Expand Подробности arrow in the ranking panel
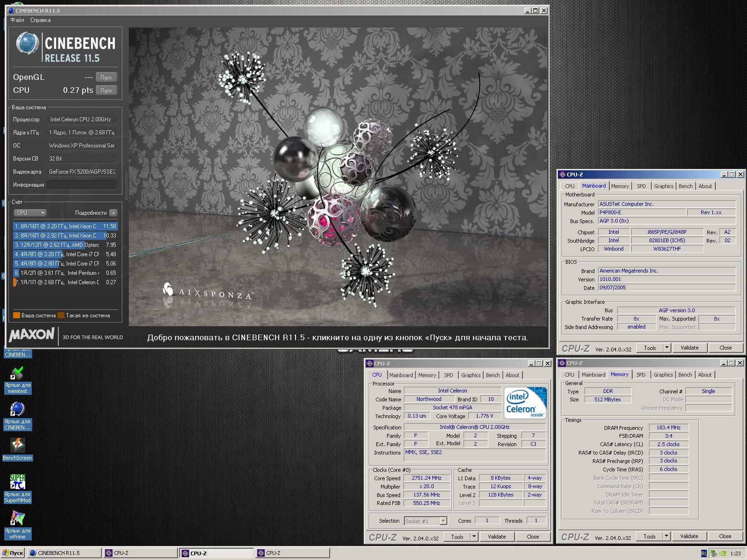Viewport: 747px width, 560px height. (x=113, y=213)
